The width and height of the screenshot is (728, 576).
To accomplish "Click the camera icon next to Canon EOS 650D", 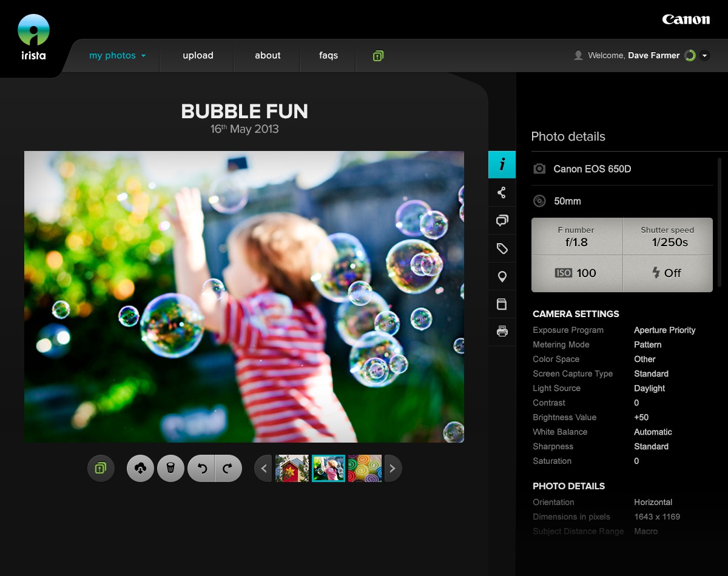I will (539, 169).
